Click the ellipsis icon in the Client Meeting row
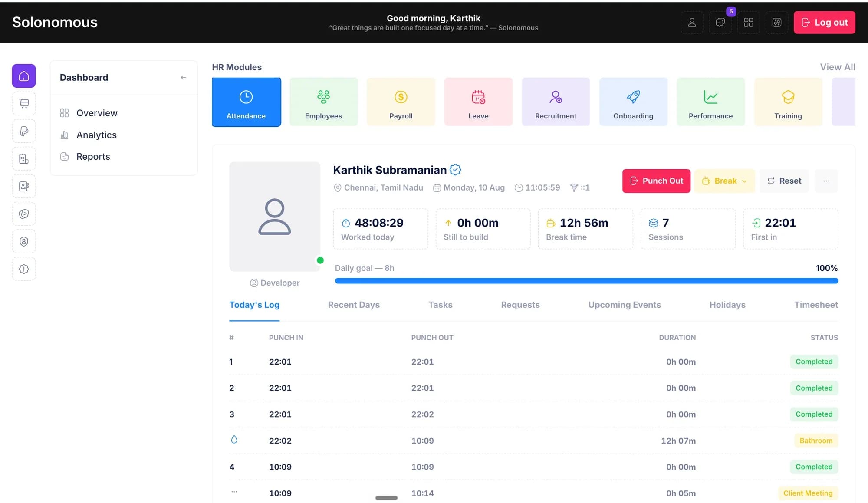Viewport: 868px width, 503px height. point(234,492)
